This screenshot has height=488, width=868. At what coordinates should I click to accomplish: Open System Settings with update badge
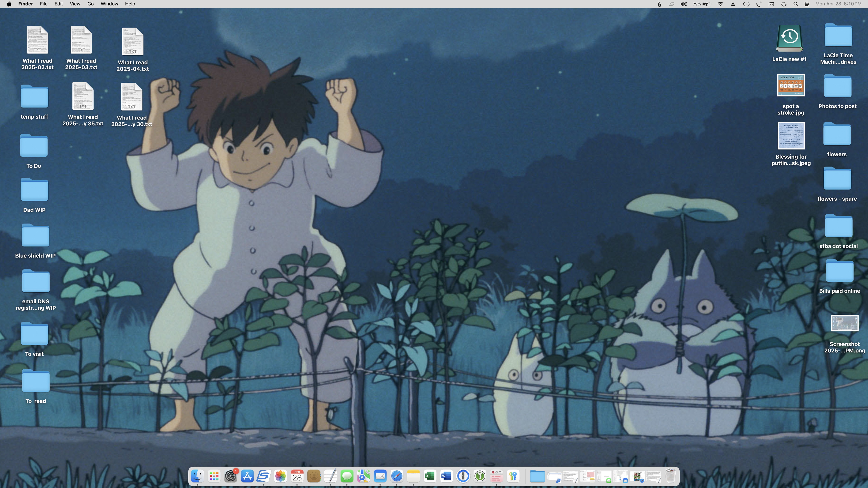pyautogui.click(x=231, y=476)
